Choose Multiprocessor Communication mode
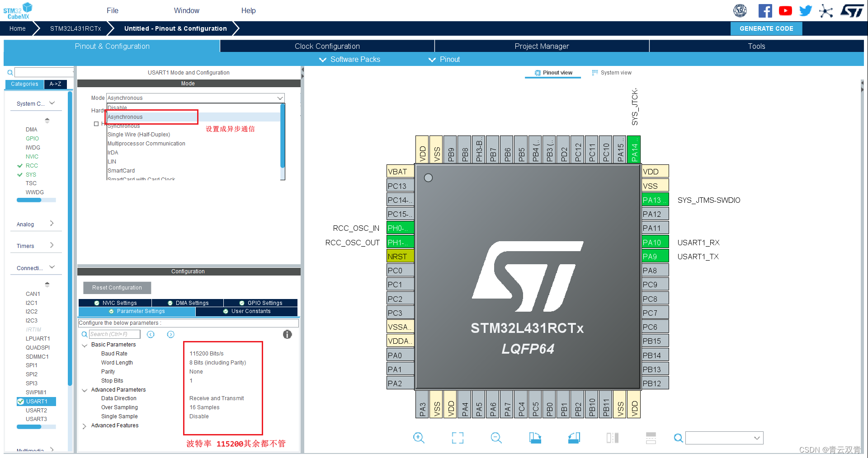Screen dimensions: 868x458 pos(146,144)
